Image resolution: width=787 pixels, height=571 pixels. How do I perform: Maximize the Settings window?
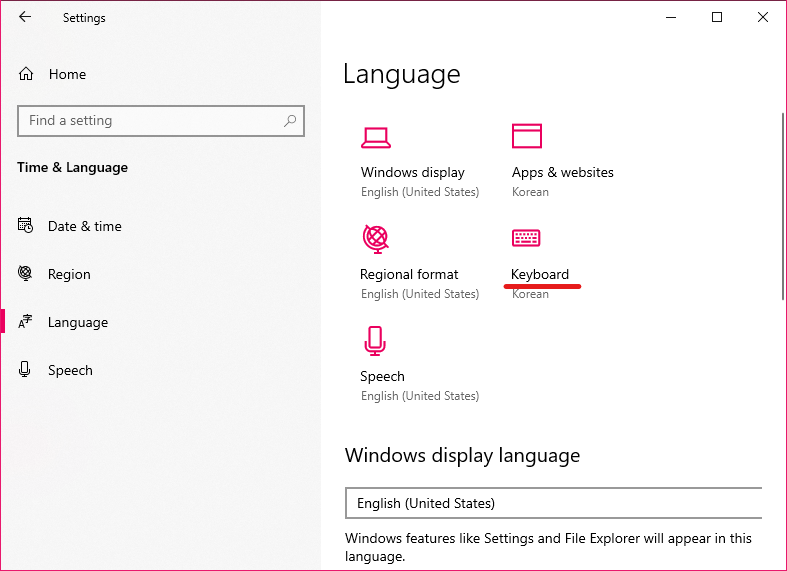coord(717,18)
